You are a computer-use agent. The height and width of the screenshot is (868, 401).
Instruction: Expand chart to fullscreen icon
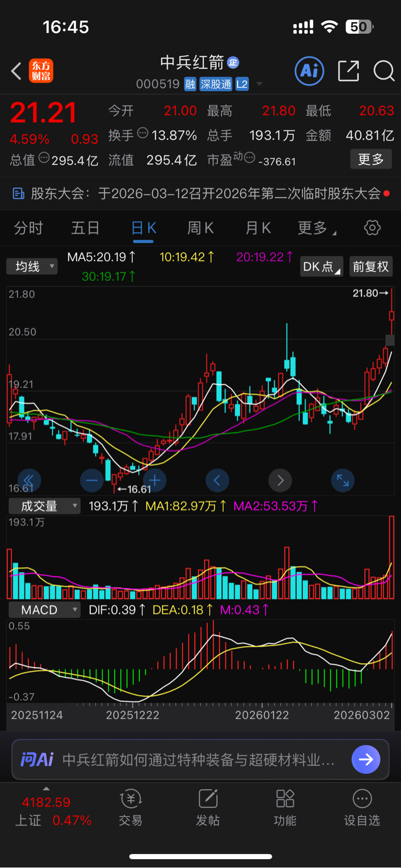coord(343,480)
